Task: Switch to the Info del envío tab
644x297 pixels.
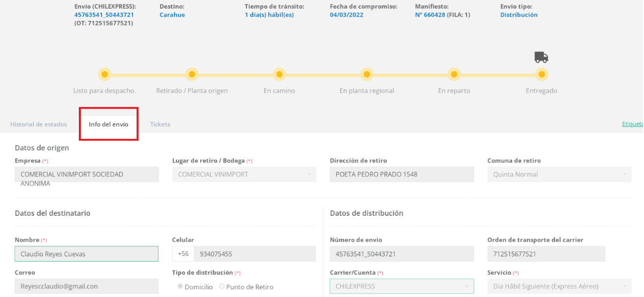Action: tap(109, 124)
